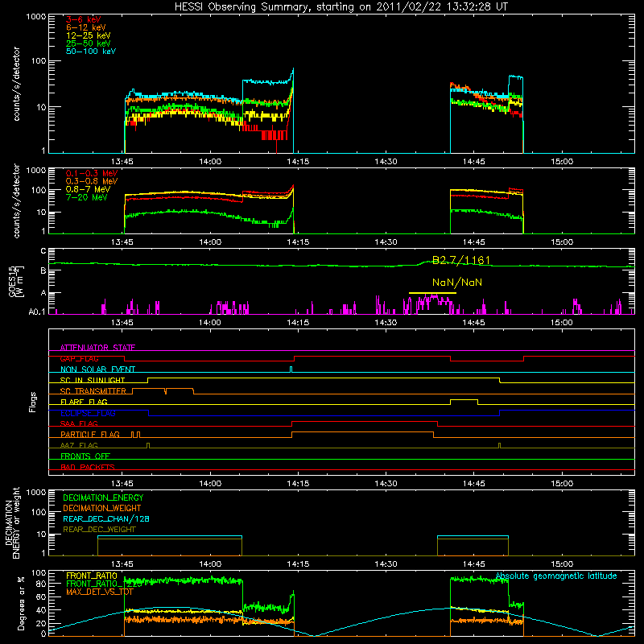Click the 14:15 tick label under the decimation panel
Image resolution: width=644 pixels, height=644 pixels.
coord(298,564)
